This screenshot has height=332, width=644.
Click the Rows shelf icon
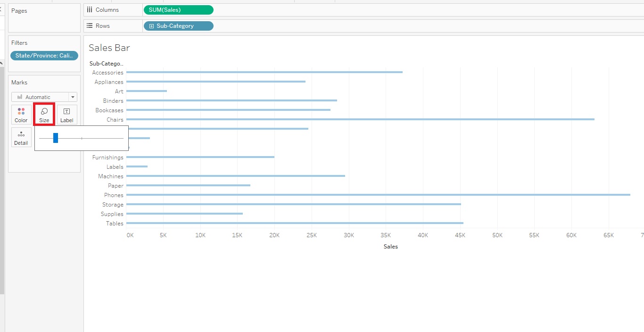pos(90,26)
